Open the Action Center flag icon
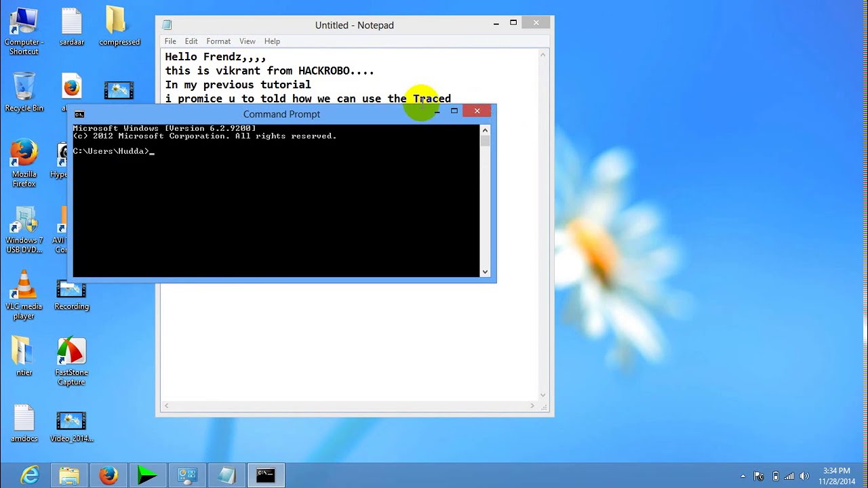This screenshot has height=488, width=868. pyautogui.click(x=759, y=476)
